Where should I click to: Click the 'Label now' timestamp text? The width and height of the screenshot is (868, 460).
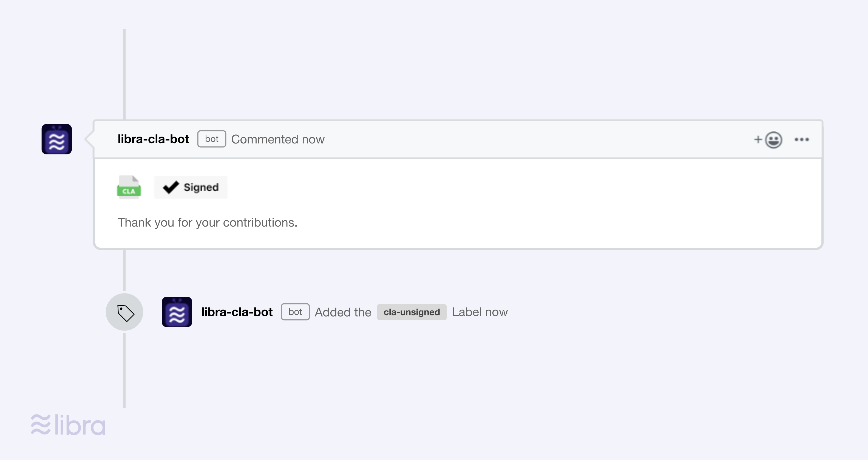coord(480,312)
